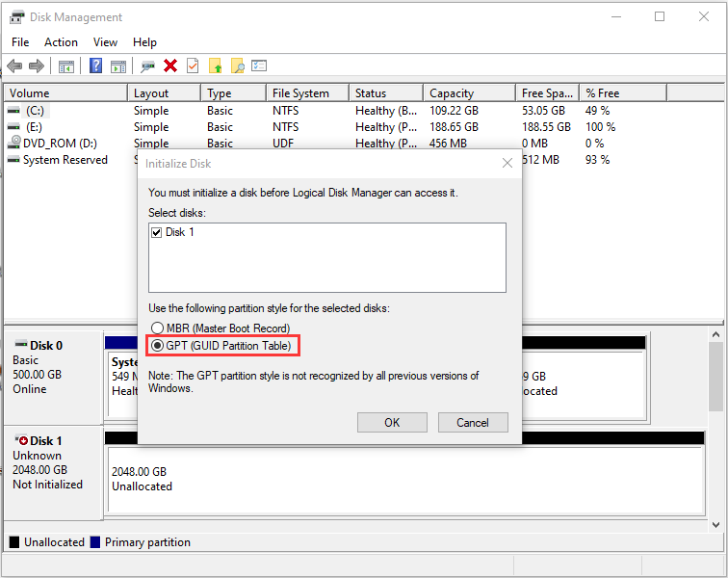Click Cancel in Initialize Disk dialog
The image size is (728, 578).
point(473,422)
